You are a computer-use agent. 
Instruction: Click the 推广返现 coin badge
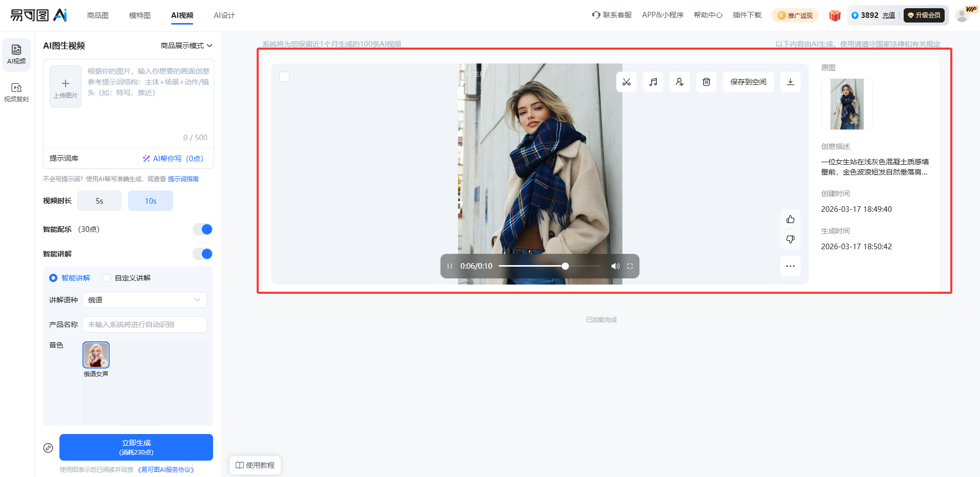point(795,15)
